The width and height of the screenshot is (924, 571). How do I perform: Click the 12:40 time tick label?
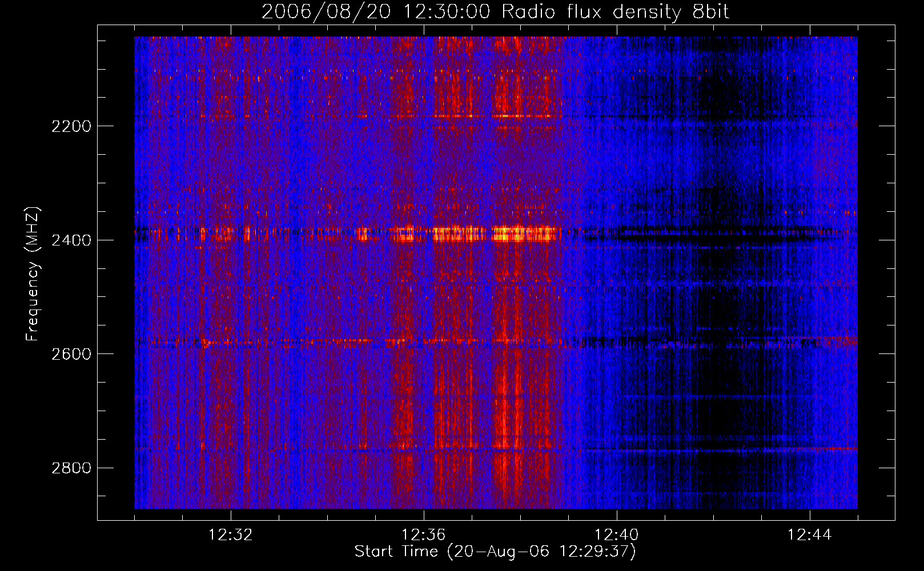(x=617, y=535)
